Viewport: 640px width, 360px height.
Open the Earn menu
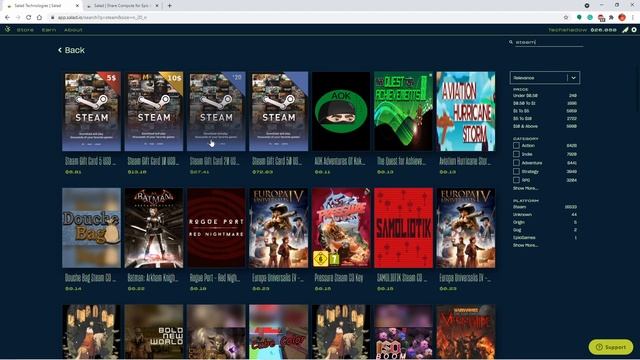(x=49, y=30)
